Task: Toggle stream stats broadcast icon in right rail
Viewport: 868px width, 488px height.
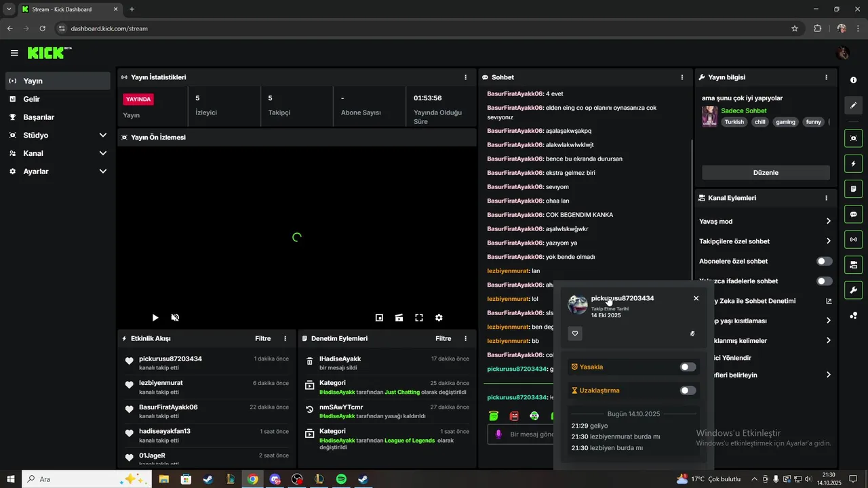Action: coord(853,239)
